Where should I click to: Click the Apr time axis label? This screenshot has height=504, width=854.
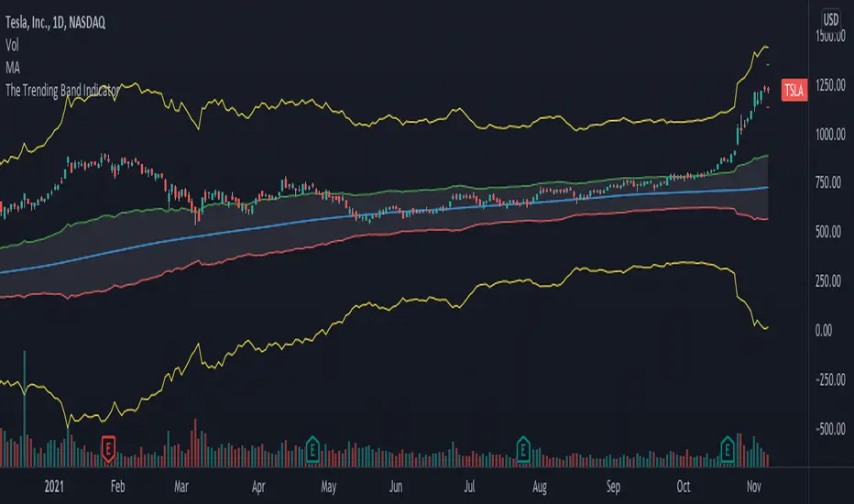pos(258,487)
